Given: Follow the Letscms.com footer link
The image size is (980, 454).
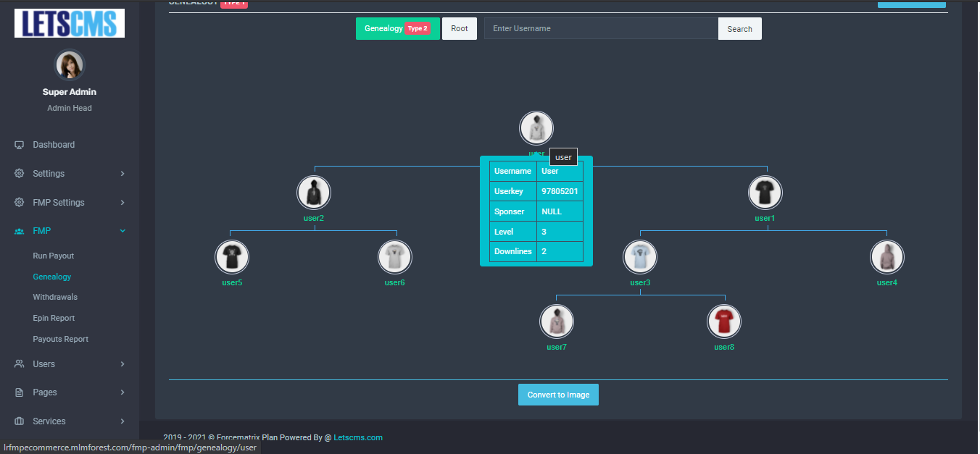Looking at the screenshot, I should point(358,437).
